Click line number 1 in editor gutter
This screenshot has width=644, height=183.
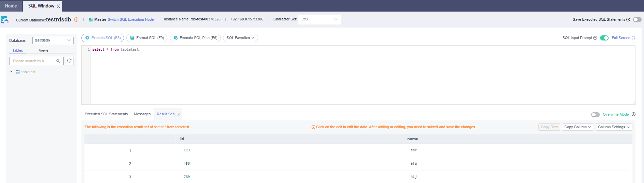89,50
